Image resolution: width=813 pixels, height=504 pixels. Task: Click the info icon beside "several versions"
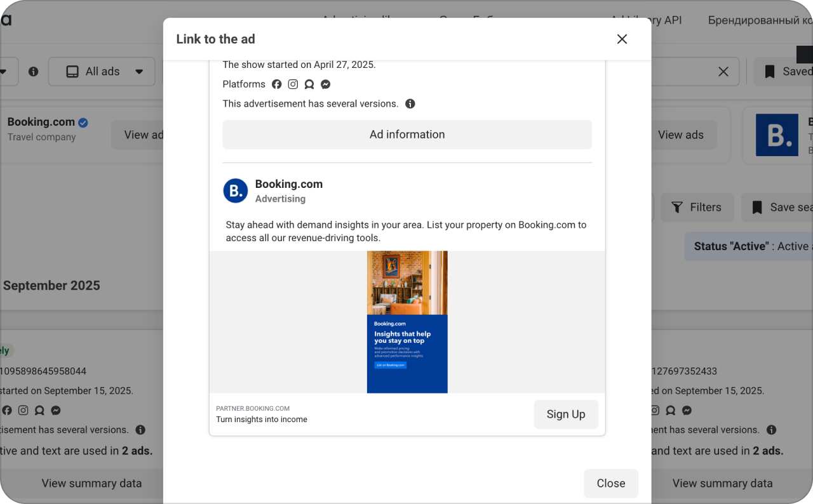pos(410,103)
